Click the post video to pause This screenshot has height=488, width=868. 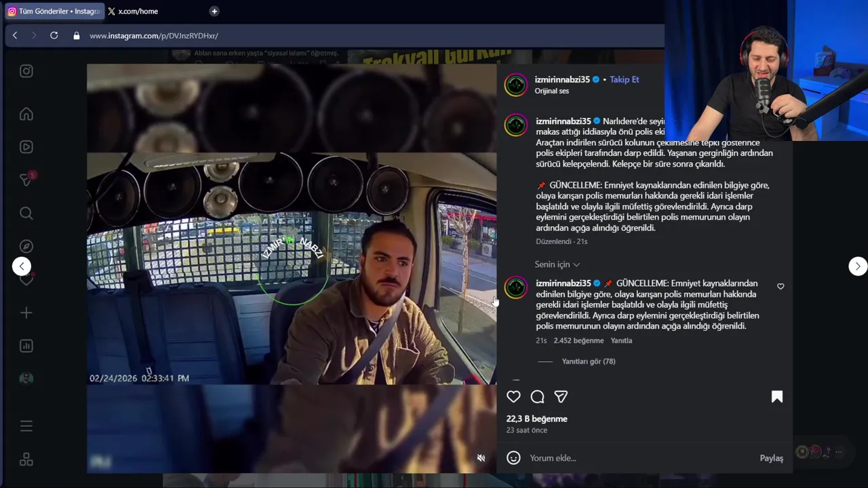tap(292, 268)
